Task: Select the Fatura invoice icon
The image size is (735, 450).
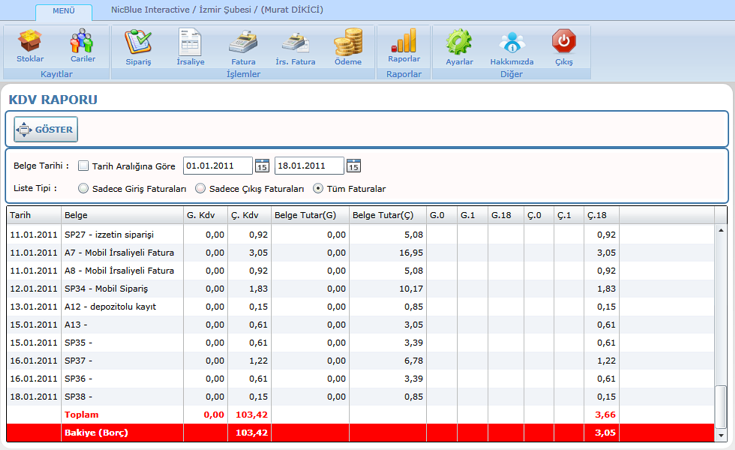Action: click(243, 45)
